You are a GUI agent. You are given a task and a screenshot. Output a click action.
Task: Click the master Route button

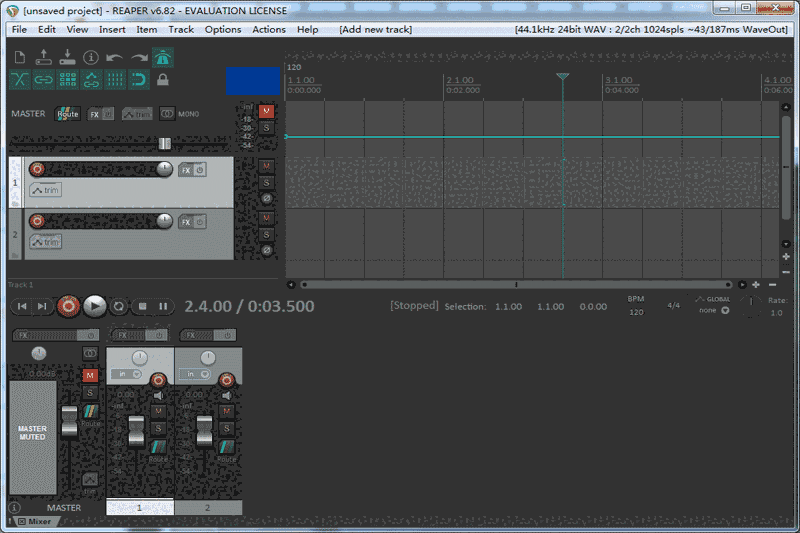[x=67, y=114]
